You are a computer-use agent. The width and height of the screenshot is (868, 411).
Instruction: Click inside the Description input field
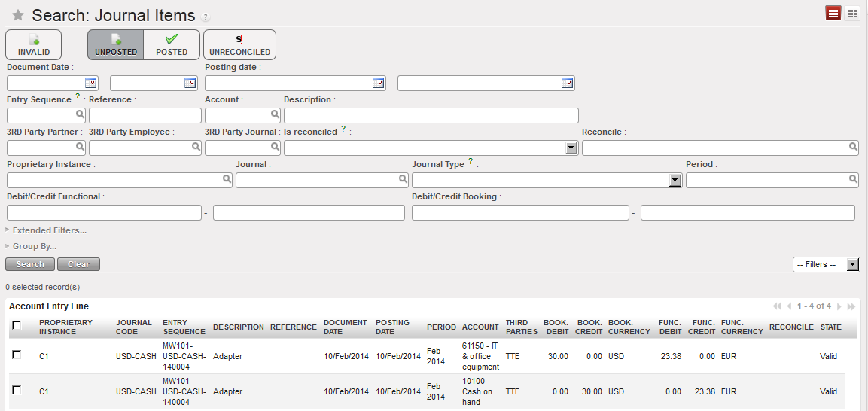(431, 115)
